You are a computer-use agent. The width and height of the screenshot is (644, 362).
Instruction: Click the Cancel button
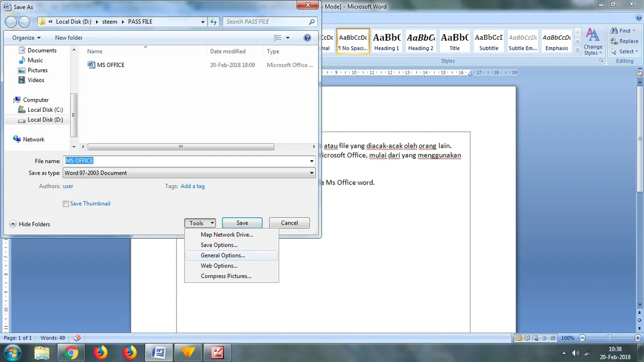pos(289,223)
